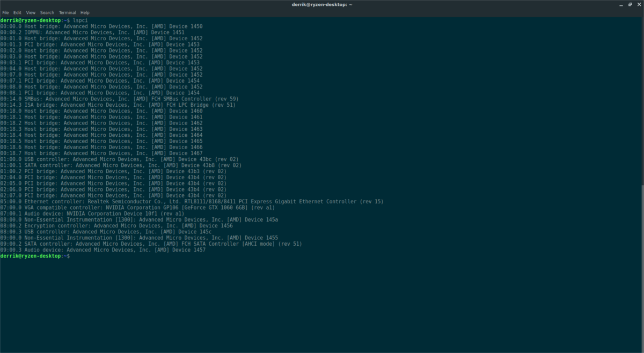Image resolution: width=644 pixels, height=353 pixels.
Task: Select line 02:07.0 PCI bridge Device 43b4
Action: (x=113, y=195)
